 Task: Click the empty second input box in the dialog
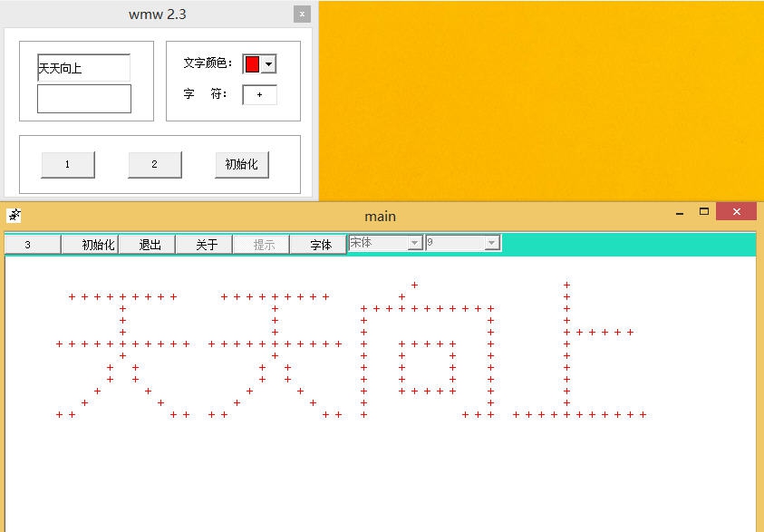(83, 99)
